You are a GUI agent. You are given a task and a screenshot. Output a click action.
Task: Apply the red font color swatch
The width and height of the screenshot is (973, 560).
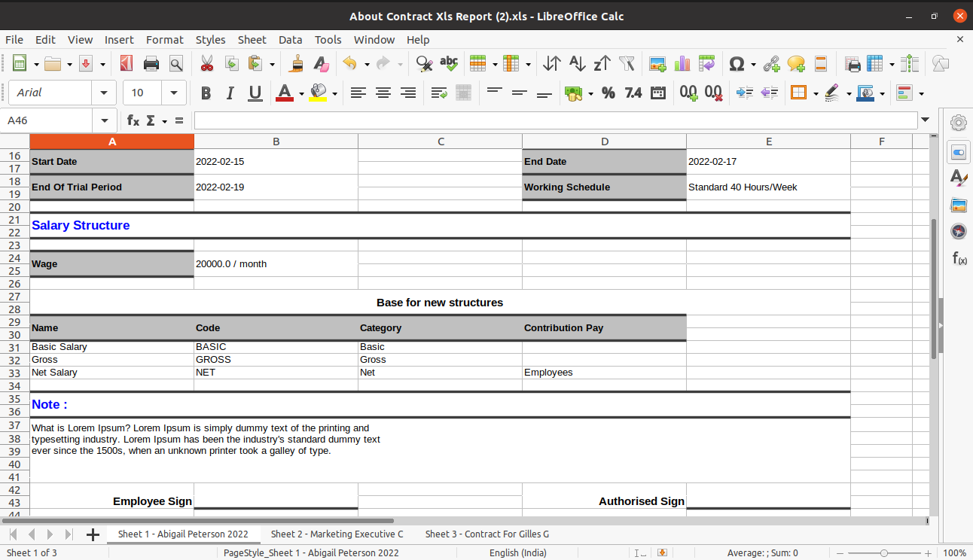[x=284, y=93]
